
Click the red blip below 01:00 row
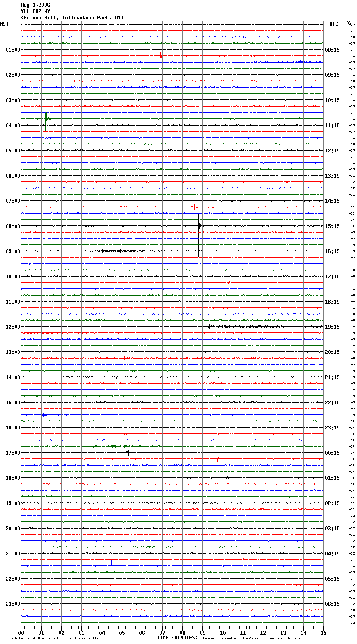click(161, 55)
